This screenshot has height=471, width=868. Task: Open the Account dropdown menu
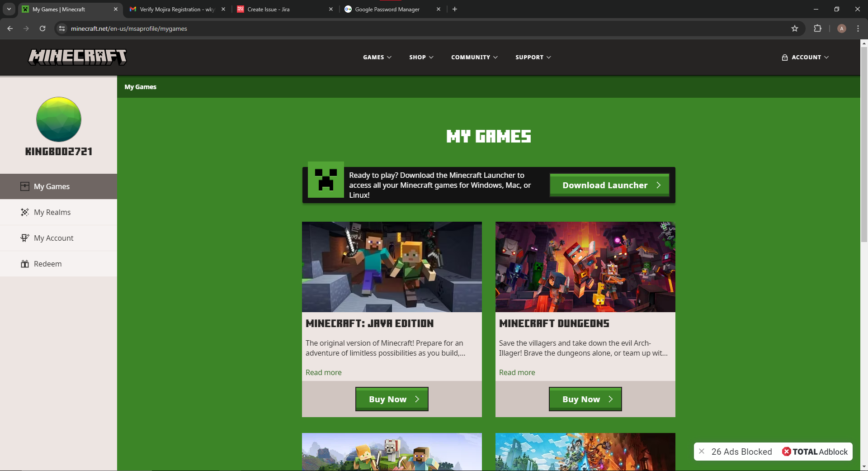coord(805,57)
